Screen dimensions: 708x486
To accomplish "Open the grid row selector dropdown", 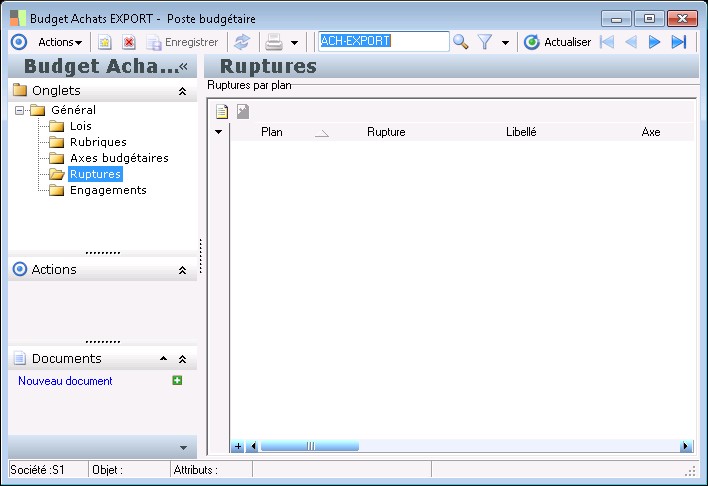I will pyautogui.click(x=219, y=132).
